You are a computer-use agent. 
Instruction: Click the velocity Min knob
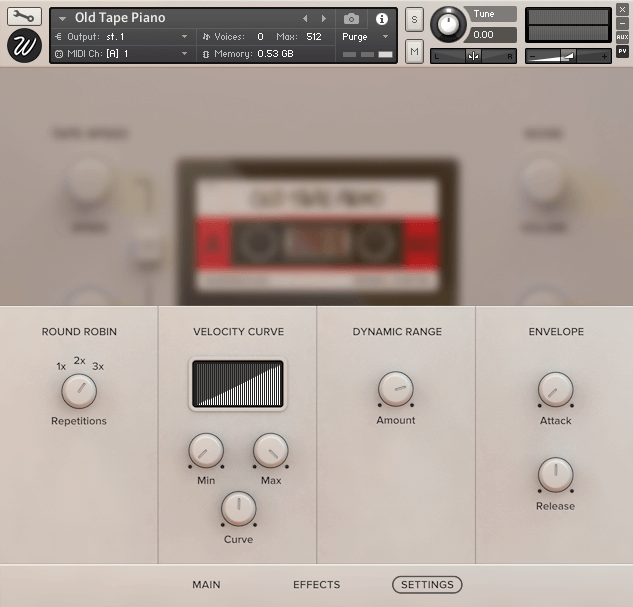point(206,451)
